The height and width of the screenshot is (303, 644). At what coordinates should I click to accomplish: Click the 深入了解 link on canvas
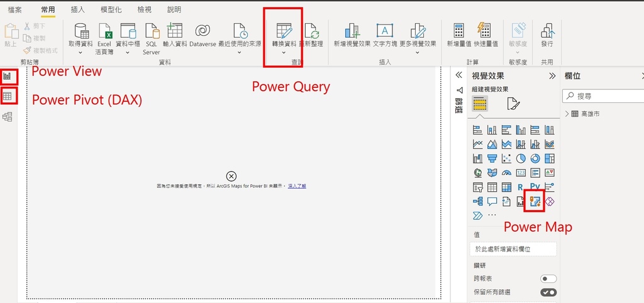coord(297,186)
